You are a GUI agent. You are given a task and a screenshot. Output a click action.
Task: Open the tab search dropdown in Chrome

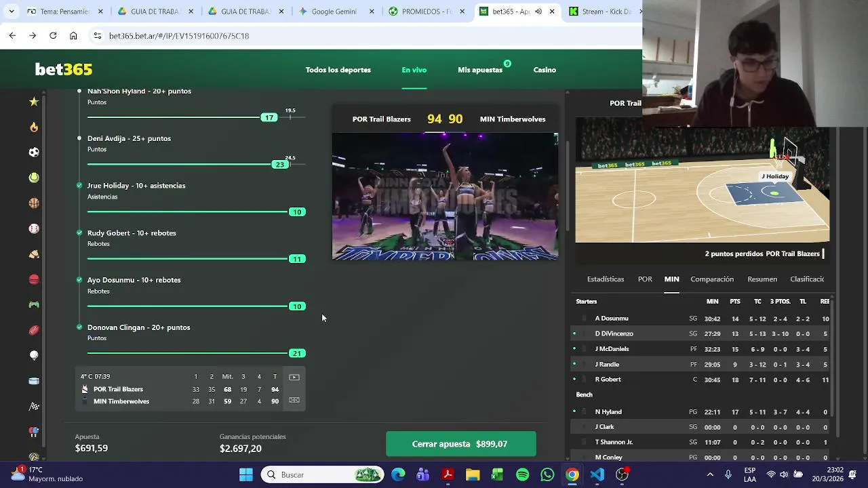coord(11,12)
